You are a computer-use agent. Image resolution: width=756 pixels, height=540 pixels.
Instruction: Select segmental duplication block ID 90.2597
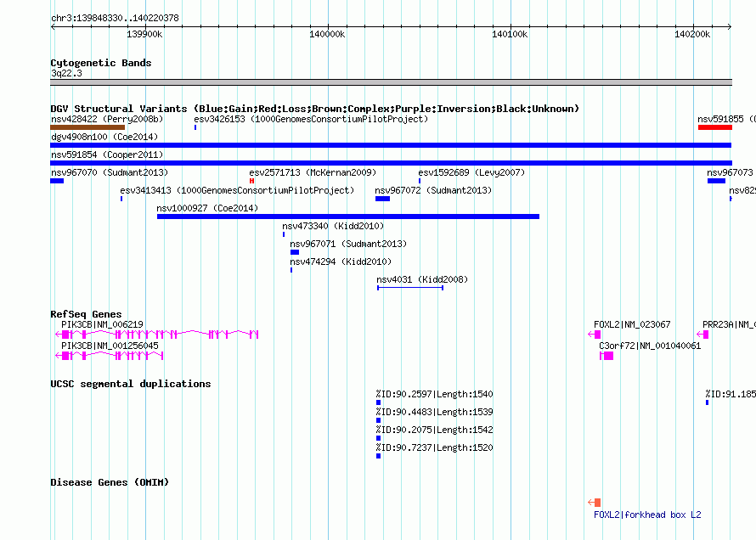(379, 402)
